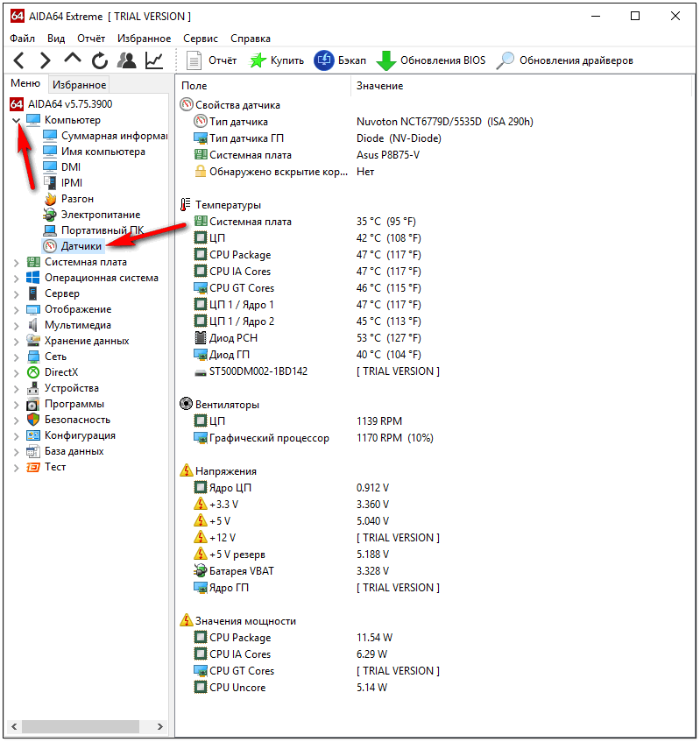This screenshot has width=700, height=742.
Task: Open the users manage icon in toolbar
Action: click(127, 60)
